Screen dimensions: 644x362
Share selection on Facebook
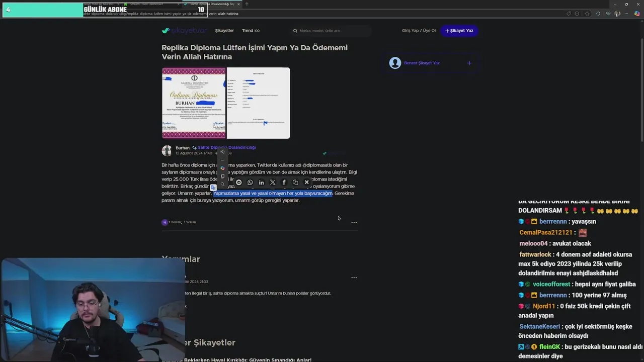pyautogui.click(x=284, y=183)
